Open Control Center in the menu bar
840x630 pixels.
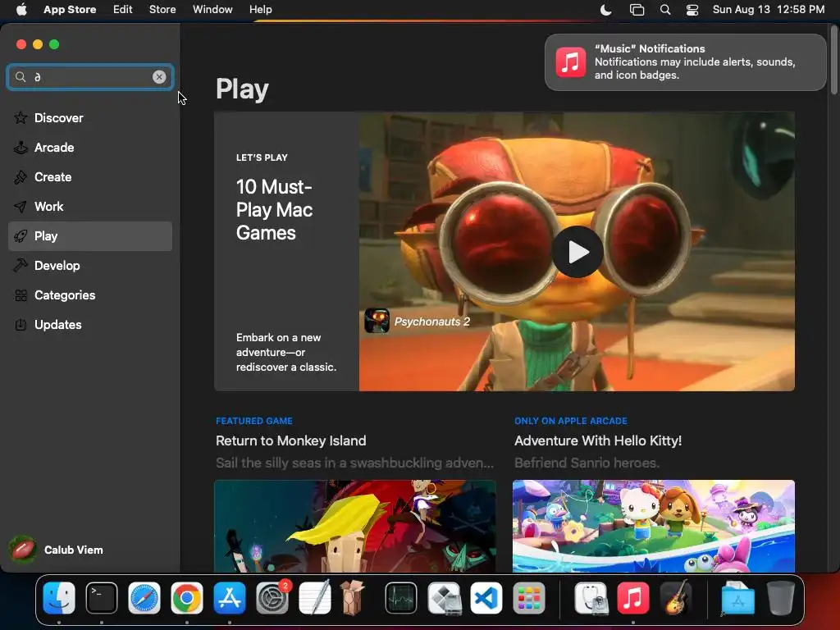point(692,10)
